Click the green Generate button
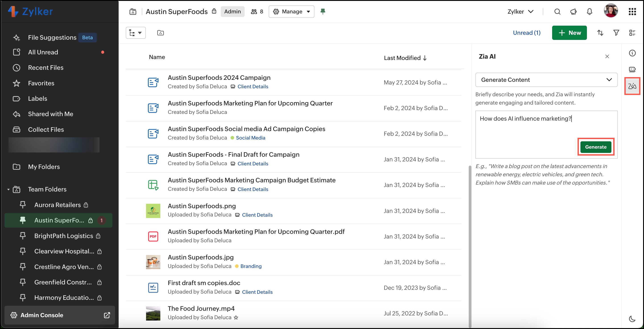This screenshot has height=329, width=644. pyautogui.click(x=596, y=147)
